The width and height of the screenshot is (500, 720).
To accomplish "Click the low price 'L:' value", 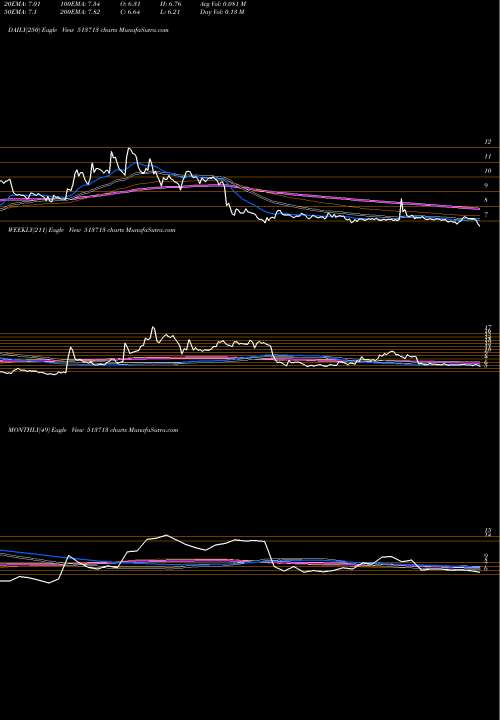I will tap(170, 12).
